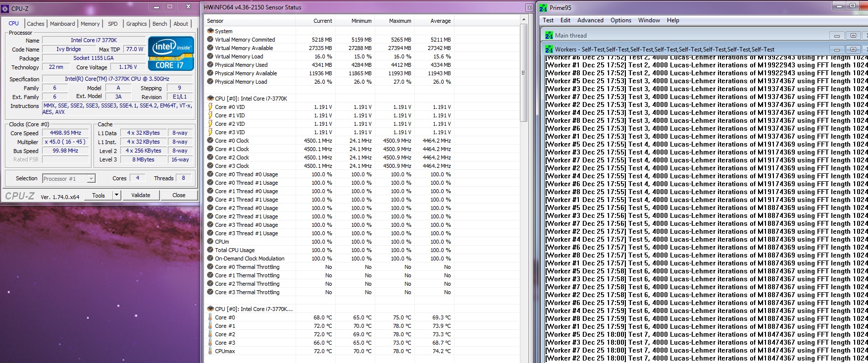
Task: Click the Bus Speed value 99.98 MHz
Action: pyautogui.click(x=66, y=151)
